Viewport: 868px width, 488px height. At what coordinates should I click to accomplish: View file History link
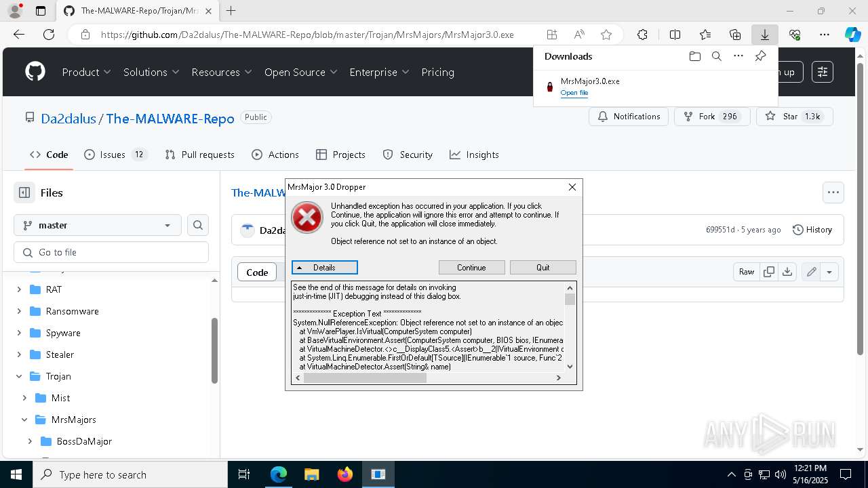pos(812,230)
